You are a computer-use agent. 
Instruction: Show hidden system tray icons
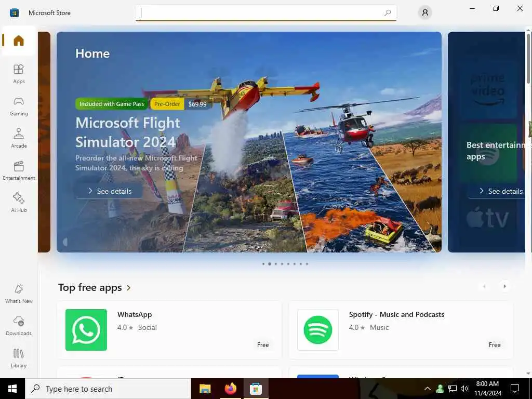click(428, 389)
